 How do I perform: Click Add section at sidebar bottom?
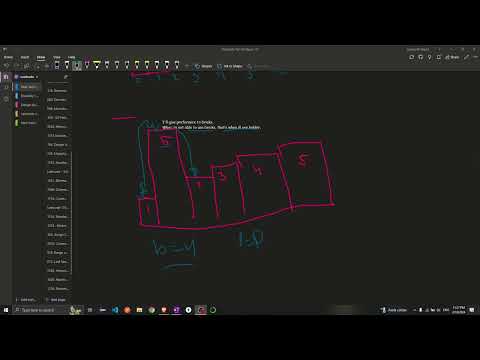click(x=26, y=300)
